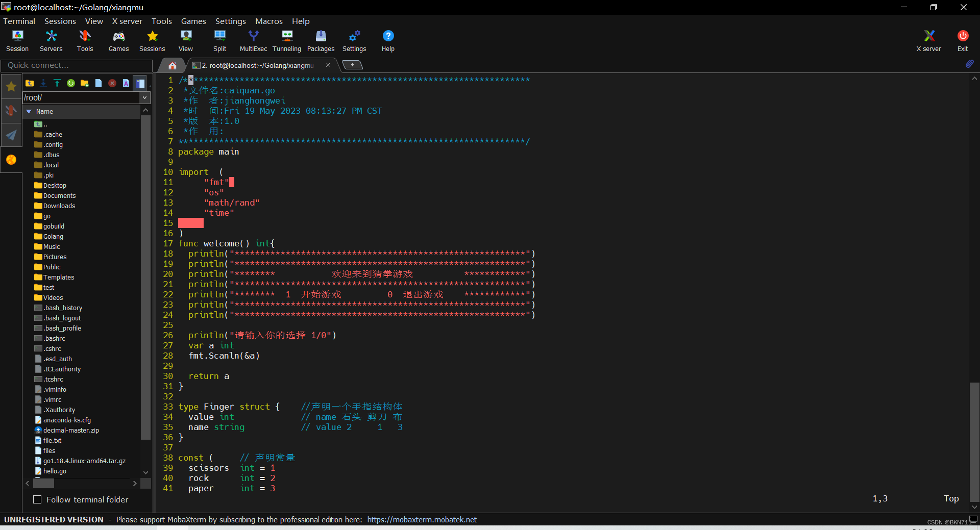
Task: Open the Macros menu
Action: [269, 21]
